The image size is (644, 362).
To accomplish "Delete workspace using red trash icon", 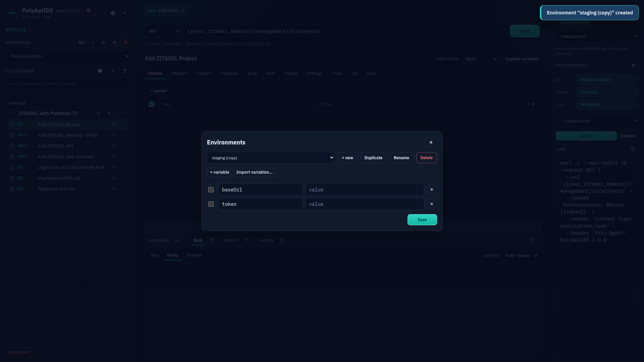I will (125, 42).
